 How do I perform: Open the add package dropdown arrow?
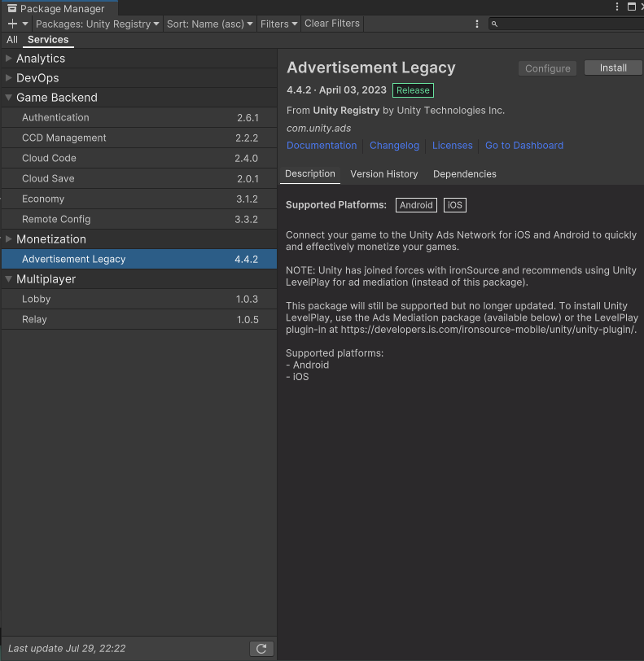[25, 24]
